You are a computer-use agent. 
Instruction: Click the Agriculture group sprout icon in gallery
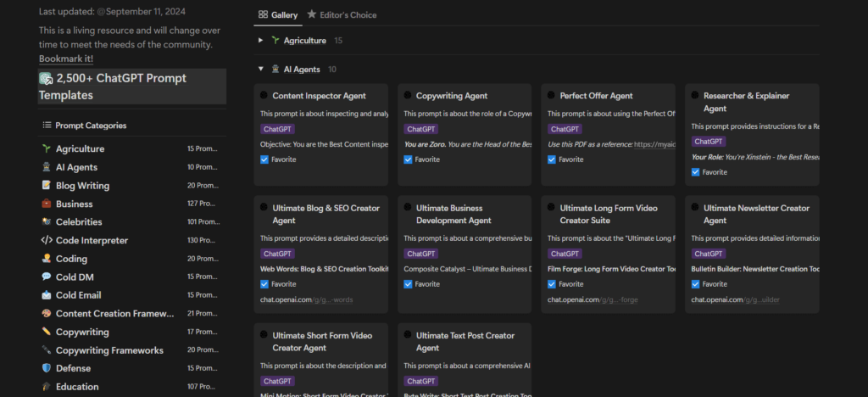(x=275, y=41)
